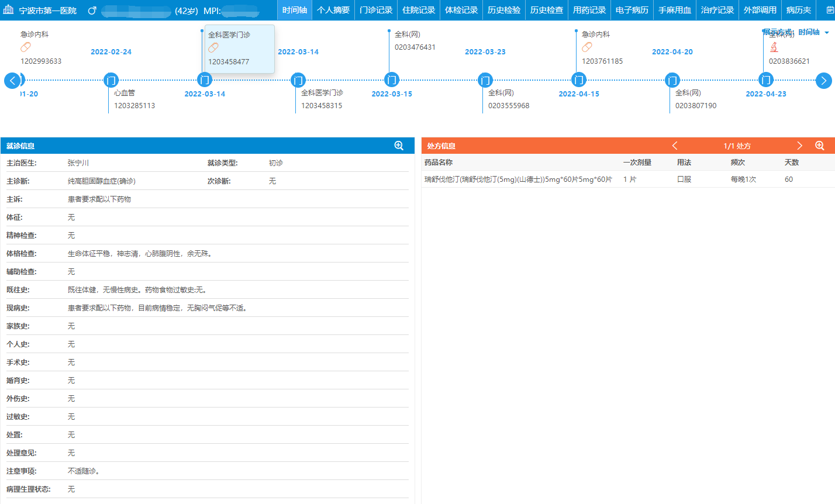Show next prescription with right chevron

[800, 146]
